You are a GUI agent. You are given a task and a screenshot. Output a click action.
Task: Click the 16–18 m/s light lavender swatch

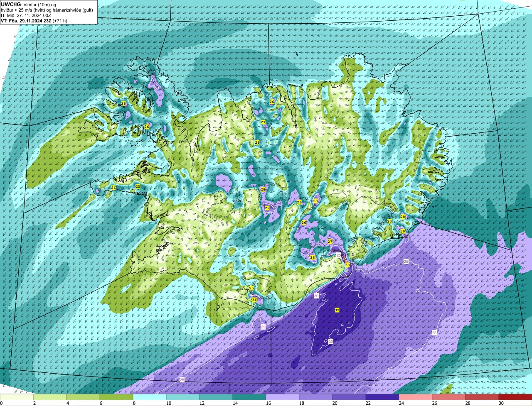pos(283,397)
